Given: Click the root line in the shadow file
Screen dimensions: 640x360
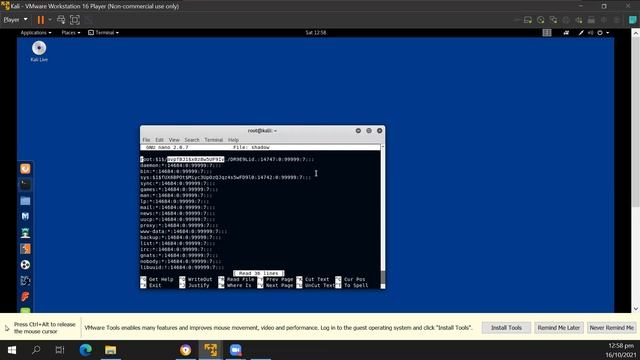Looking at the screenshot, I should click(x=227, y=159).
